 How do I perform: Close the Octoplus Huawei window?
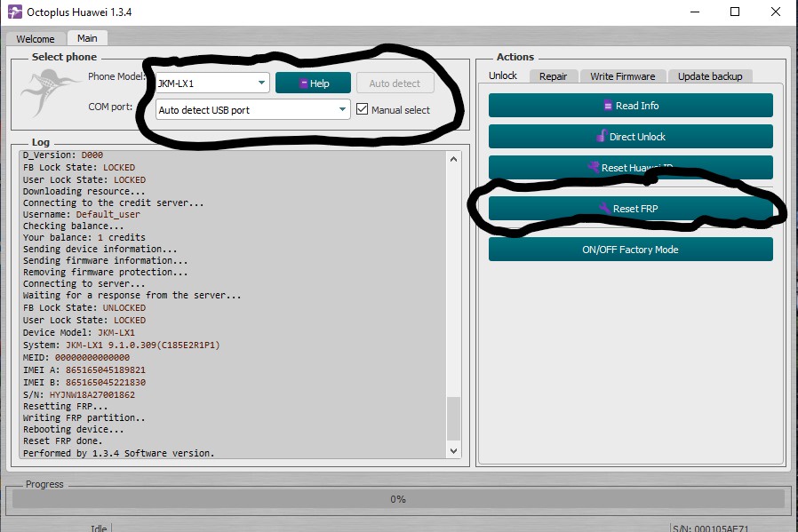[776, 12]
